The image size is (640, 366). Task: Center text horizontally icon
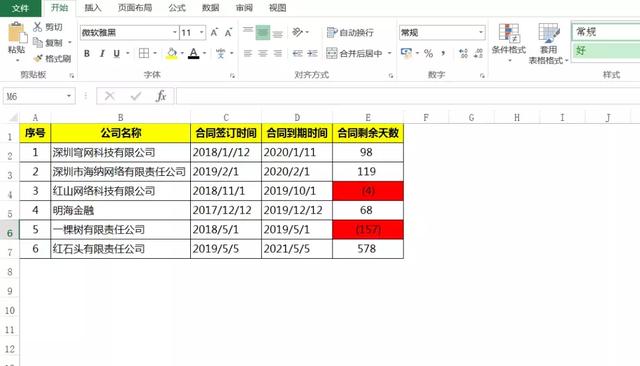[263, 53]
